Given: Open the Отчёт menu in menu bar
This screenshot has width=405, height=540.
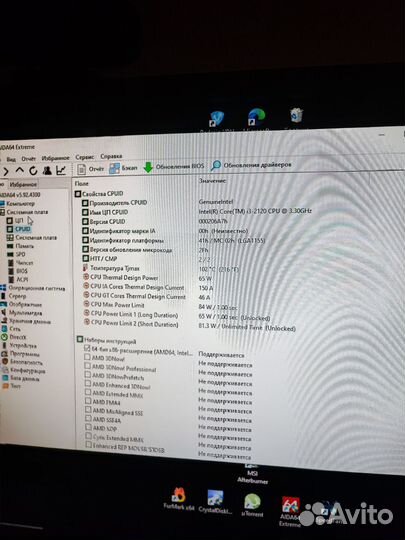Looking at the screenshot, I should click(29, 159).
